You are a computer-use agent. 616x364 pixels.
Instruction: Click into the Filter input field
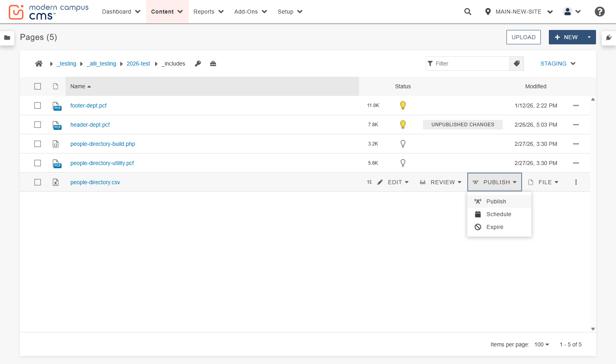tap(468, 64)
